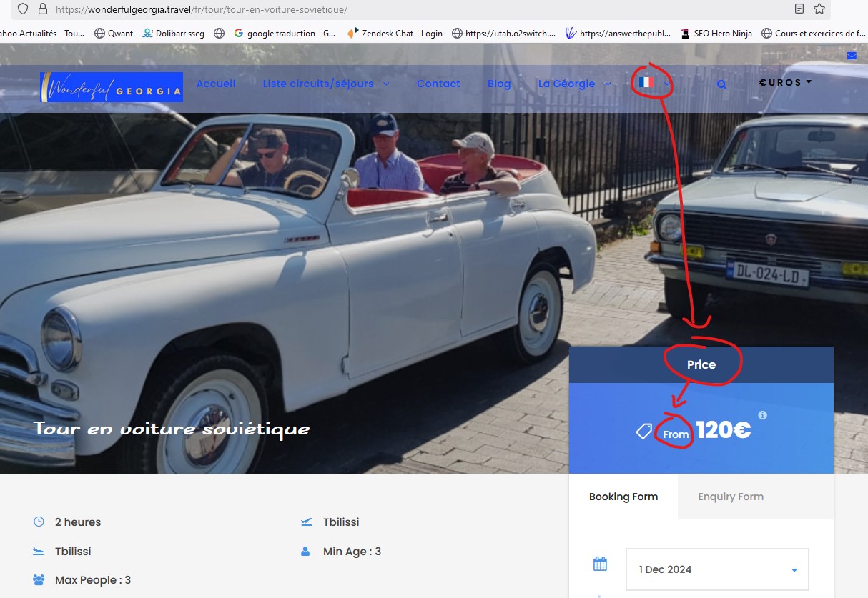Open the utah.o2switch bookmark
Screen dimensions: 868x598
click(x=503, y=33)
